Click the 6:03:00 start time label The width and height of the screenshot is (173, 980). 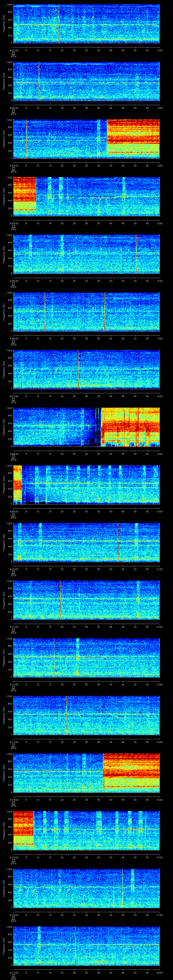coord(14,166)
